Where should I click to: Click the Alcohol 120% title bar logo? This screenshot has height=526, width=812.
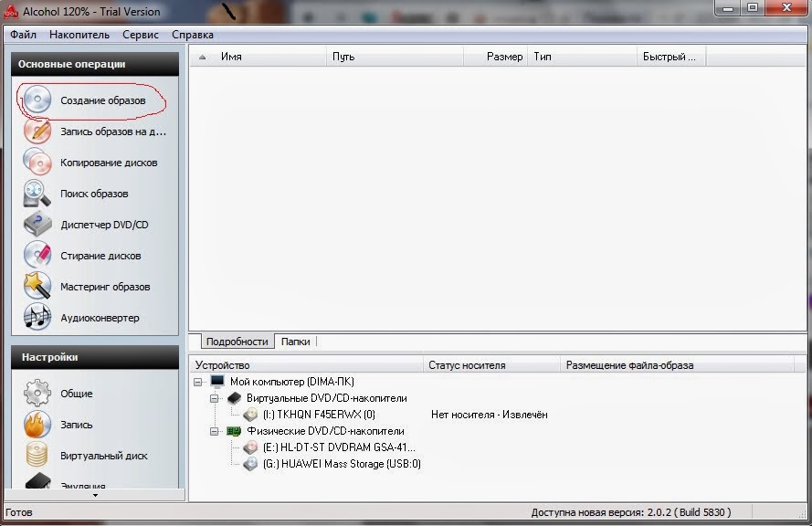click(11, 11)
